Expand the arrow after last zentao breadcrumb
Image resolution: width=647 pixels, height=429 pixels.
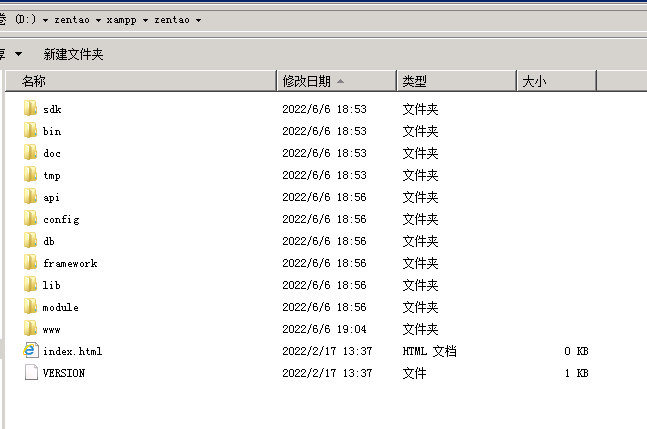pos(198,20)
